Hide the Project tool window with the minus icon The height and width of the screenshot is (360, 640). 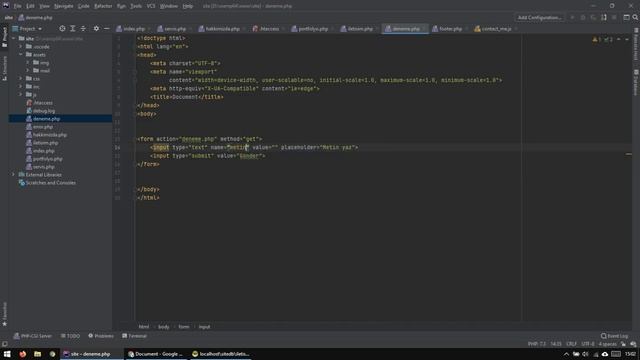(x=107, y=29)
